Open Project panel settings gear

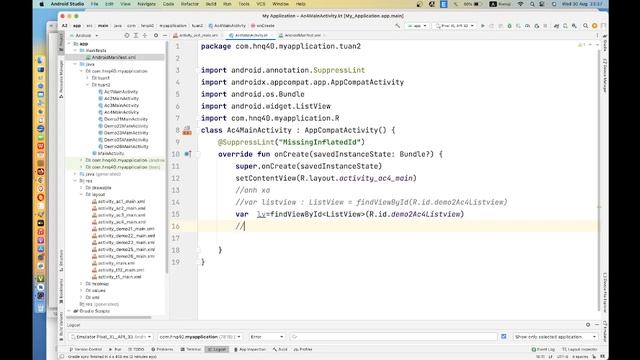click(156, 36)
